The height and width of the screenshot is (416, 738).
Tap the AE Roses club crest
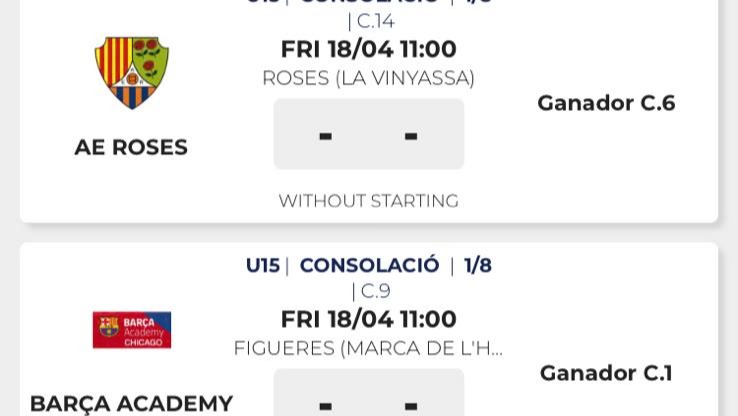132,73
